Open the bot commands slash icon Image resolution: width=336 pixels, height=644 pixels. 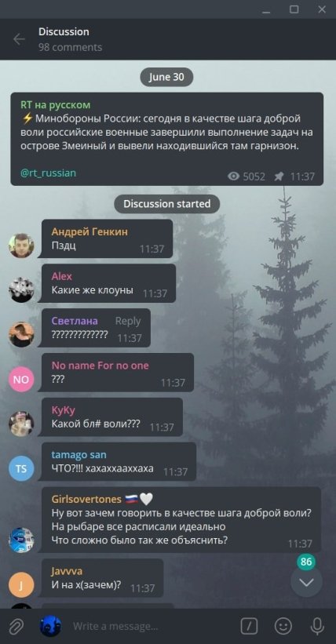pyautogui.click(x=249, y=626)
